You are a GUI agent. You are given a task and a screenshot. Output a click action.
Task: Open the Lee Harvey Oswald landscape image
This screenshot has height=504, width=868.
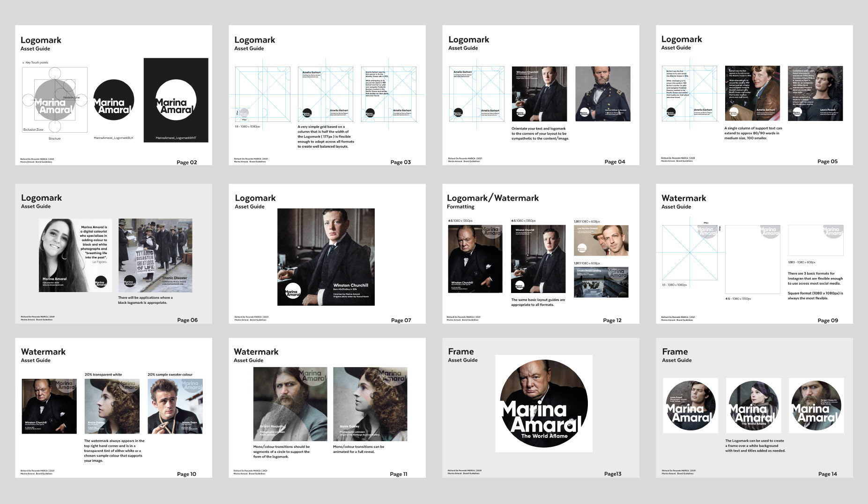(601, 240)
